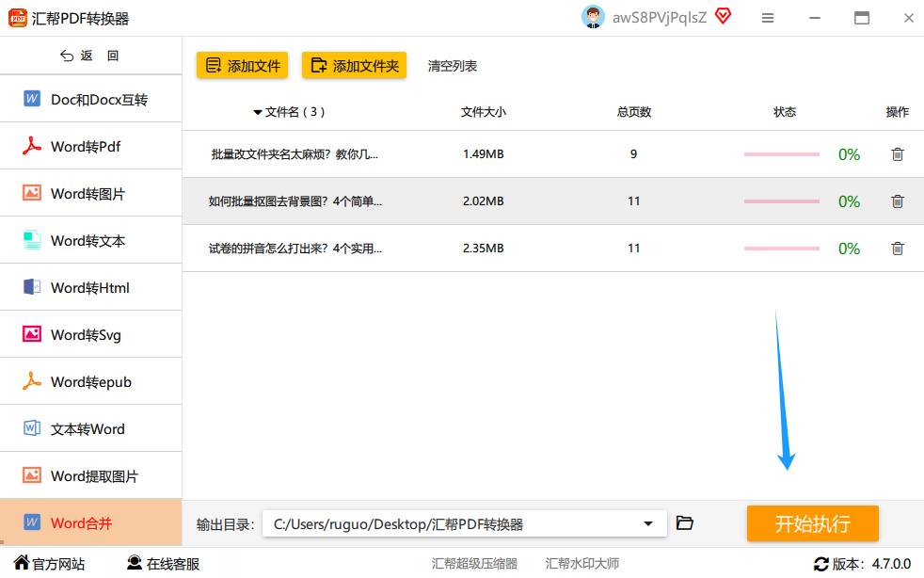Viewport: 924px width, 578px height.
Task: Click progress bar of 批量改文件夹名 row
Action: (x=781, y=154)
